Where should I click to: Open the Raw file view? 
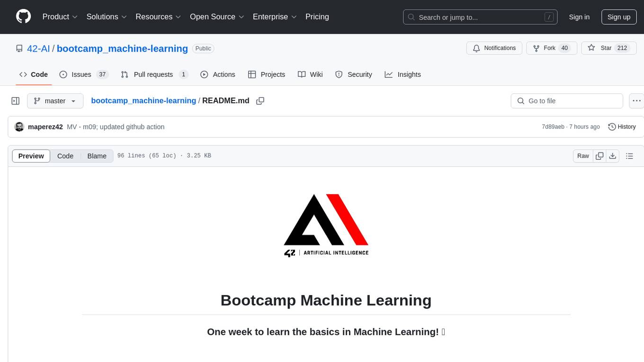pyautogui.click(x=583, y=156)
